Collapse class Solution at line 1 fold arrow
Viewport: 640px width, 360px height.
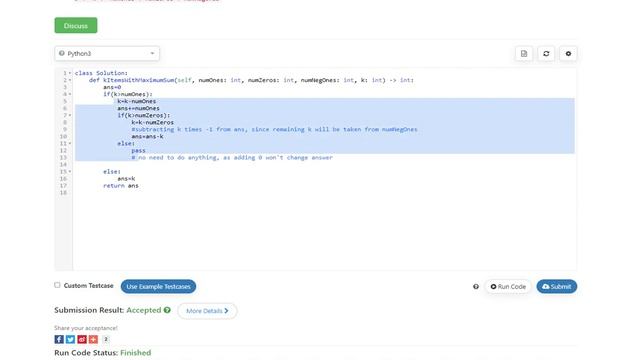pyautogui.click(x=70, y=73)
